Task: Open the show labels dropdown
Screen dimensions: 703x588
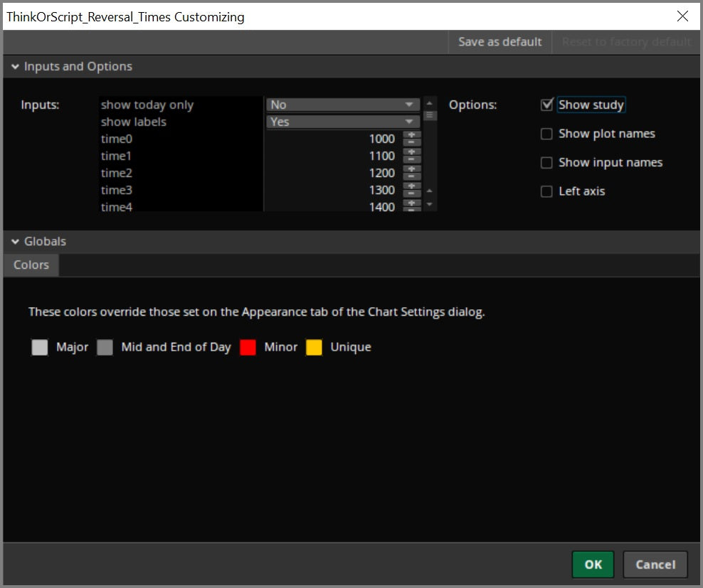Action: 343,122
